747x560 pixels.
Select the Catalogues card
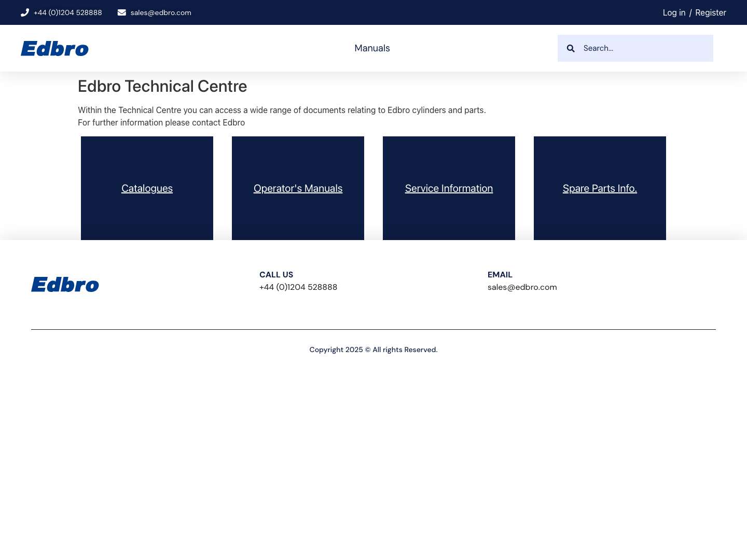[147, 188]
